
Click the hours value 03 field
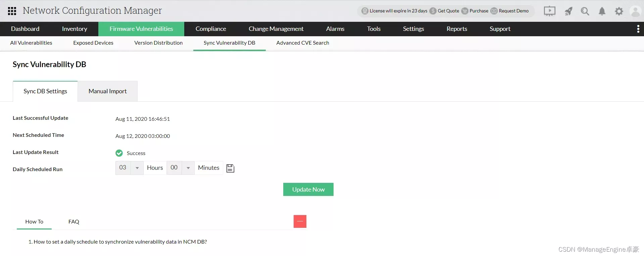point(123,168)
